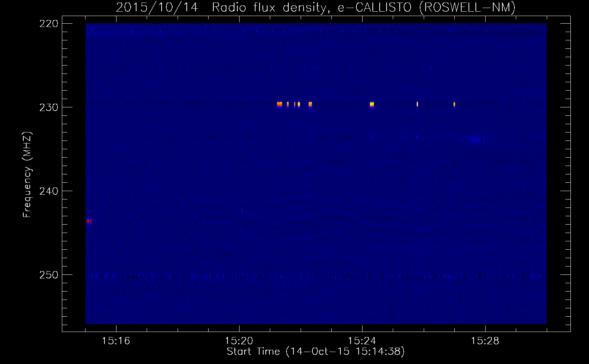Click the 240 frequency tick label
This screenshot has height=364, width=589.
[49, 191]
